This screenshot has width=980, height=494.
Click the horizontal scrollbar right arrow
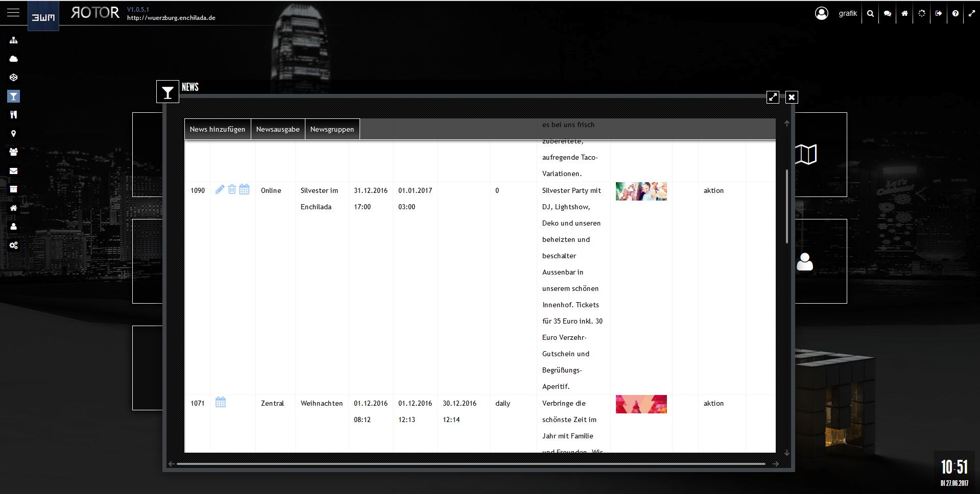[x=776, y=464]
